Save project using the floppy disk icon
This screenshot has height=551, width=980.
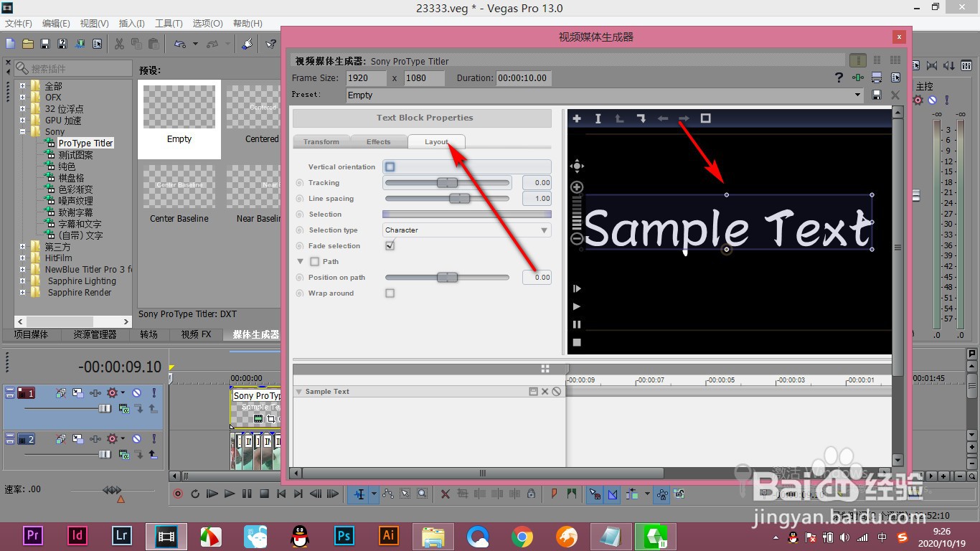tap(44, 44)
